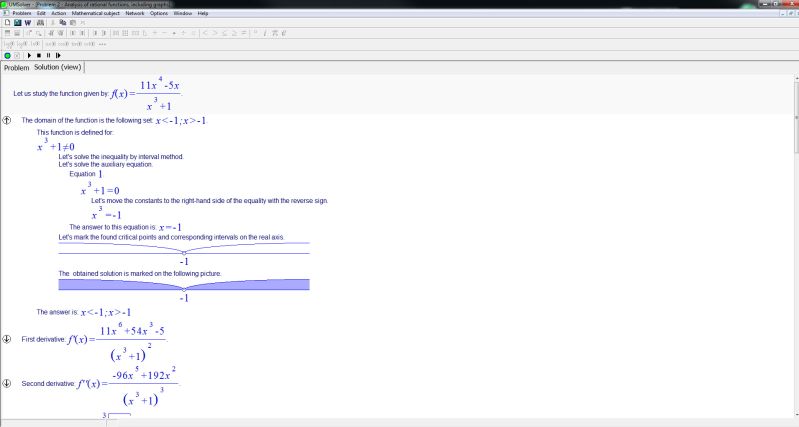Click the application icon left of Problem menu
Screen dimensions: 799x427
[x=6, y=13]
